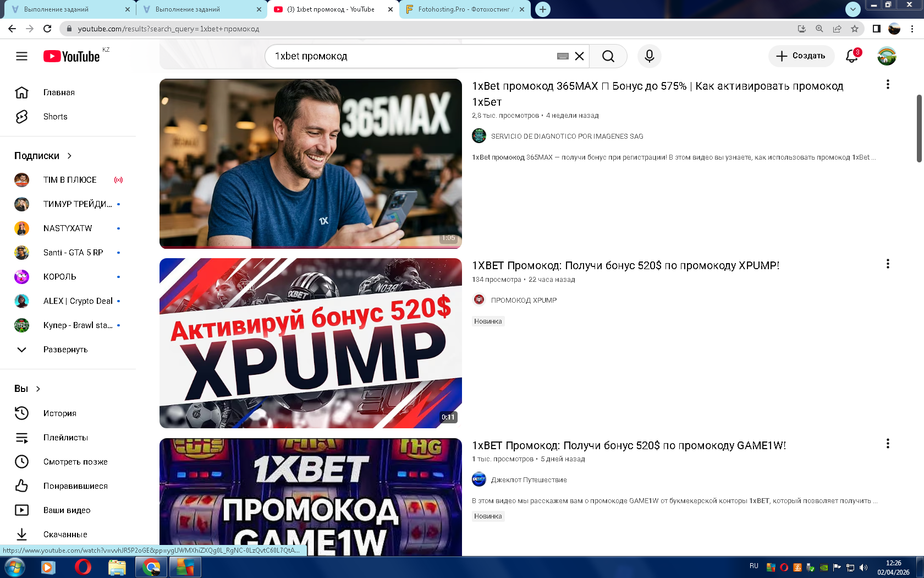Open the browser zoom magnifier icon
Screen dimensions: 924x578
820,29
